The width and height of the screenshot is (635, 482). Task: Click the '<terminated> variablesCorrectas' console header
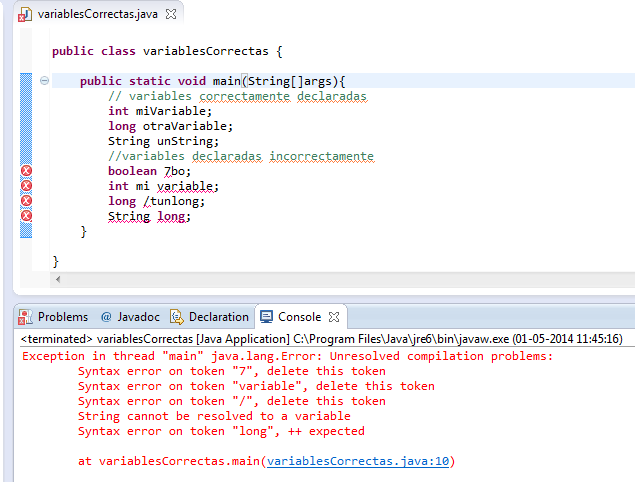click(322, 339)
